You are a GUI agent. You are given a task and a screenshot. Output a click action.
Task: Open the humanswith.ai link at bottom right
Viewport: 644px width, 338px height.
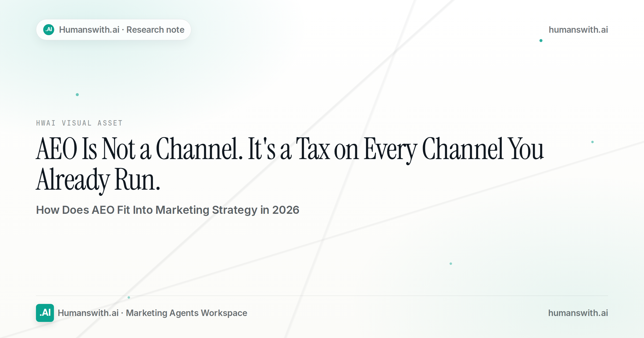point(578,313)
